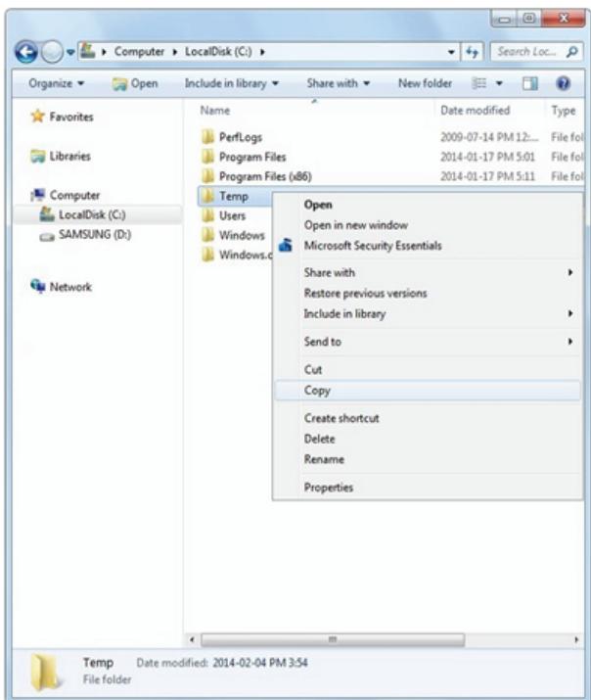Click the Open toolbar button
The width and height of the screenshot is (591, 700).
click(135, 83)
